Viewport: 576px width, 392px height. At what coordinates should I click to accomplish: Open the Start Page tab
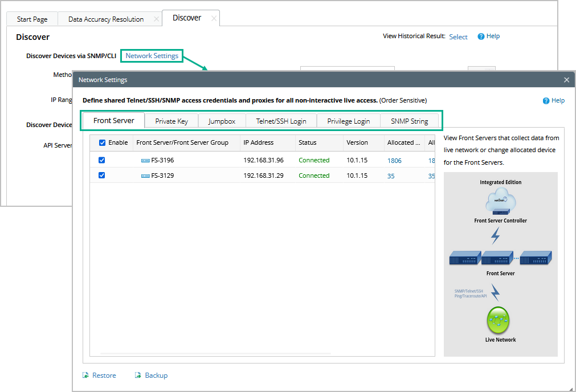click(x=32, y=19)
